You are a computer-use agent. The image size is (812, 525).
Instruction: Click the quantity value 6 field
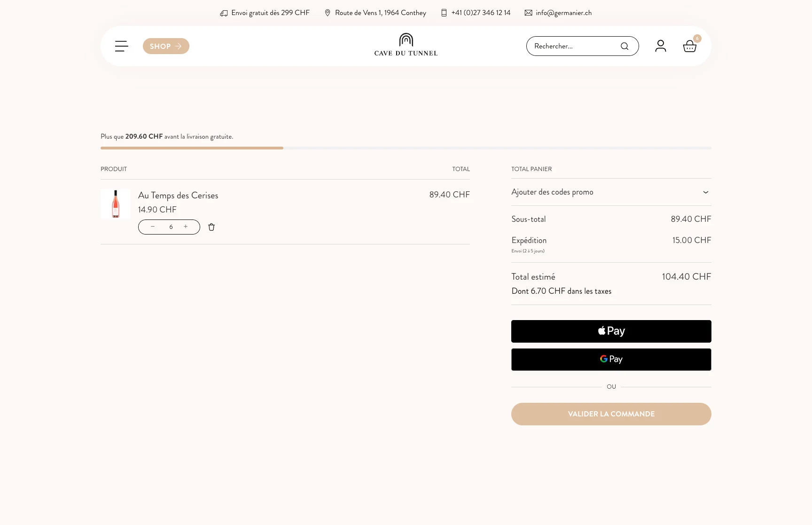(x=171, y=227)
